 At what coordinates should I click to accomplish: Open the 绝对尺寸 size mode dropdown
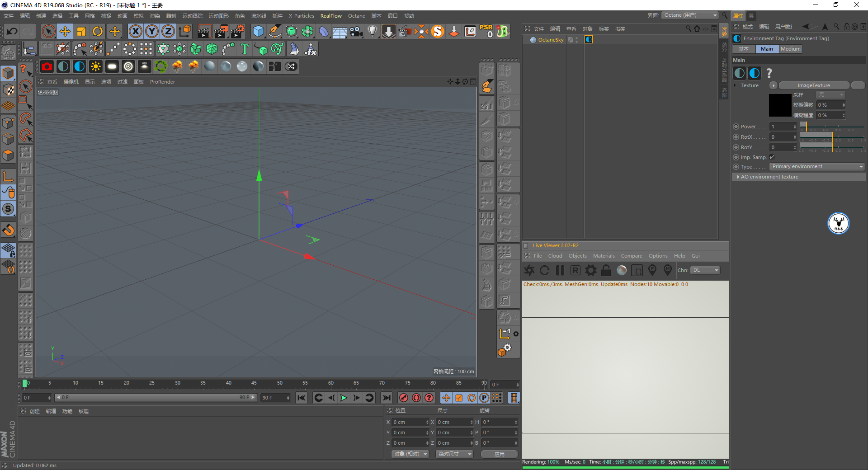pos(455,454)
